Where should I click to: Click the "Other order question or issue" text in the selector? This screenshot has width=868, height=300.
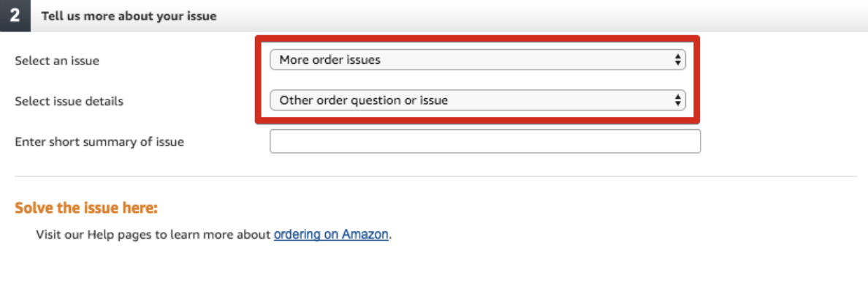[x=363, y=100]
